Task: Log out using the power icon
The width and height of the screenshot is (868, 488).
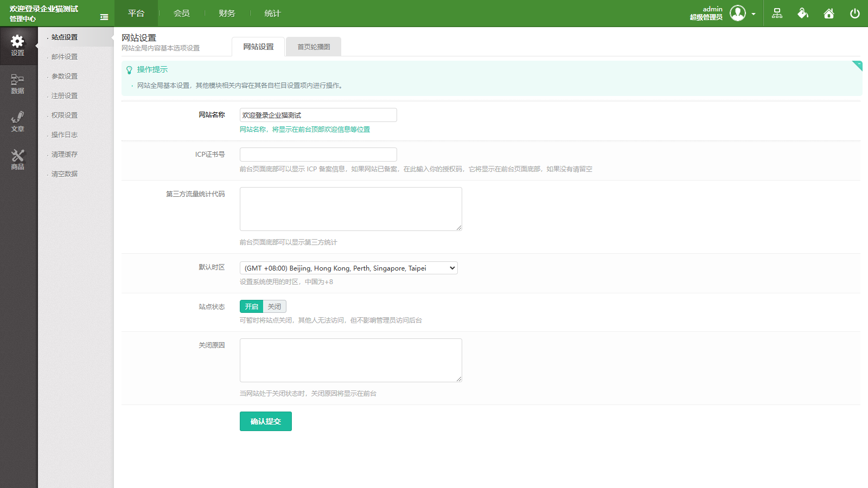Action: pos(854,14)
